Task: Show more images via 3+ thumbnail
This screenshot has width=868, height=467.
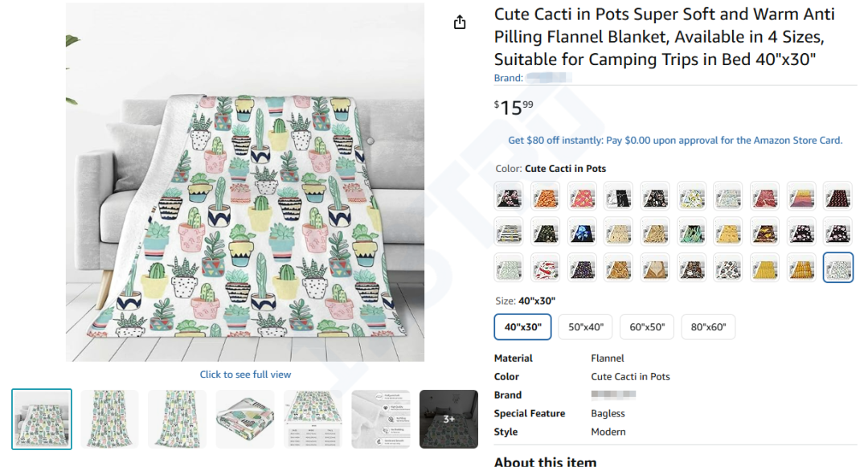Action: click(x=448, y=419)
